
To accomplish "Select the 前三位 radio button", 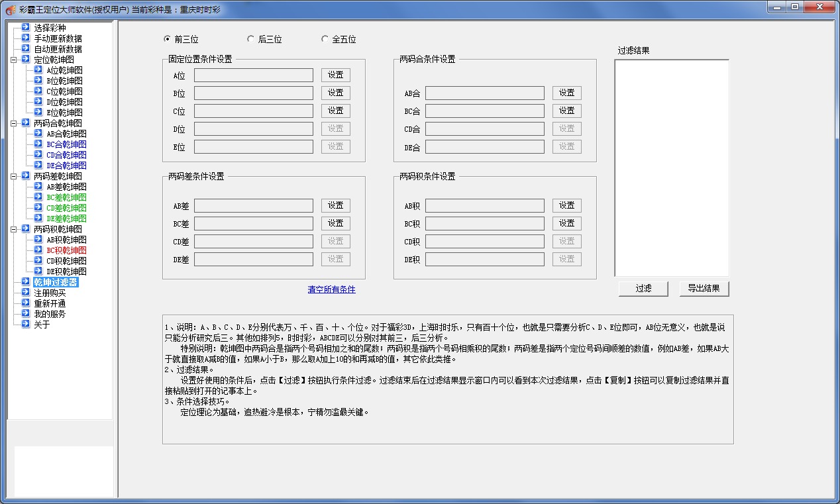I will click(167, 39).
